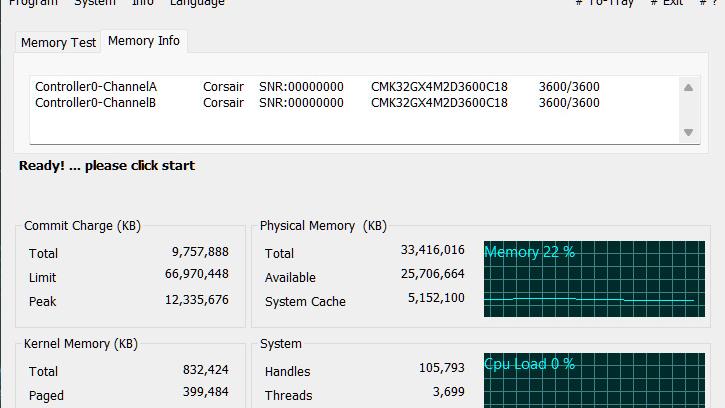725x408 pixels.
Task: Open the System menu
Action: pos(95,3)
